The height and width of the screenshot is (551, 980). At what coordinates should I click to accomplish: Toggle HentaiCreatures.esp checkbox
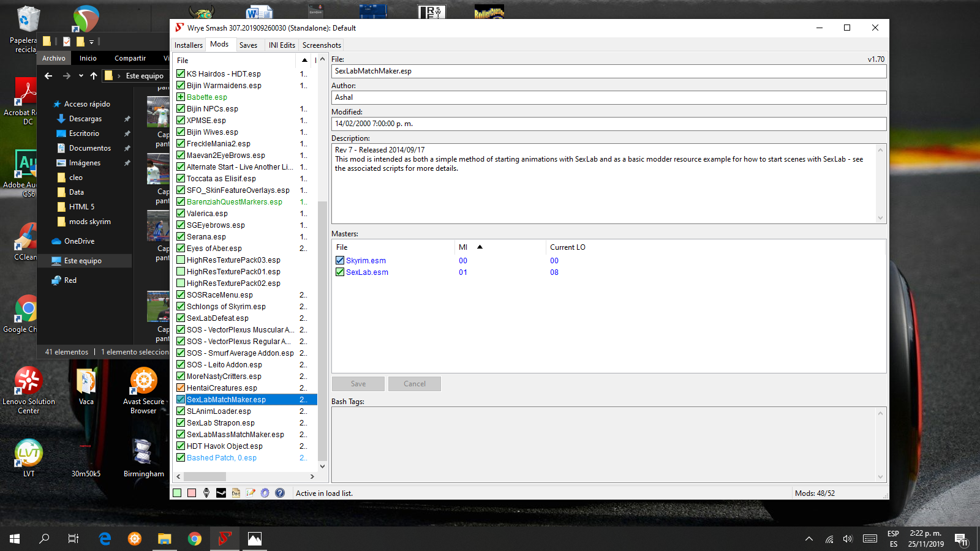pyautogui.click(x=181, y=388)
